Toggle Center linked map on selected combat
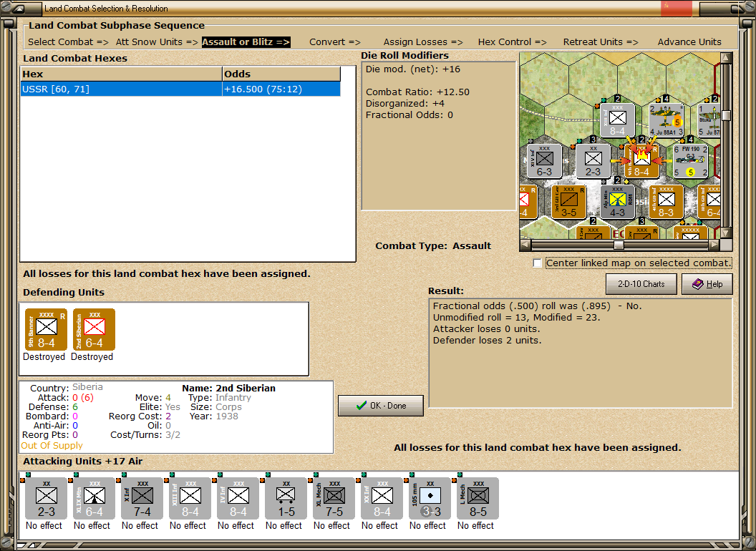Image resolution: width=756 pixels, height=551 pixels. point(538,263)
